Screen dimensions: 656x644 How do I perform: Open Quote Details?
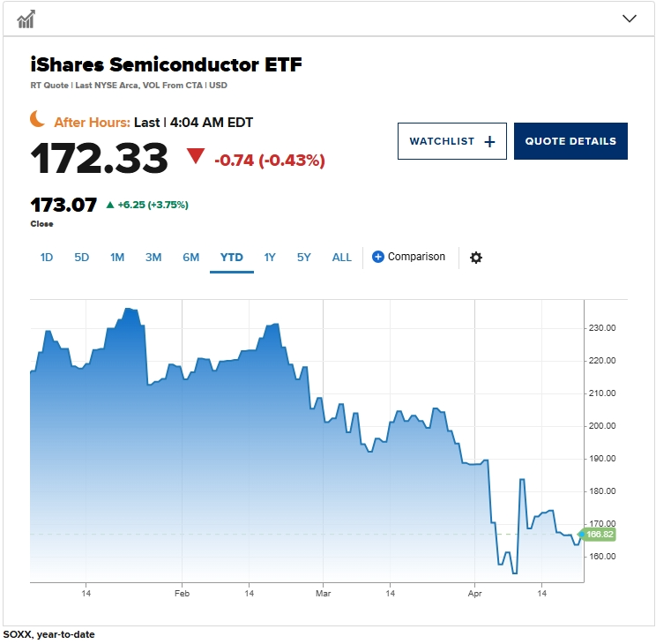coord(570,141)
